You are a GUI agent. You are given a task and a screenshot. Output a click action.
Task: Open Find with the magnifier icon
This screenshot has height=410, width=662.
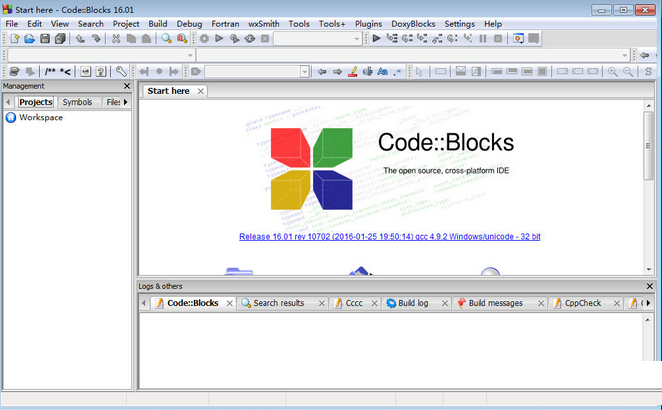coord(166,39)
